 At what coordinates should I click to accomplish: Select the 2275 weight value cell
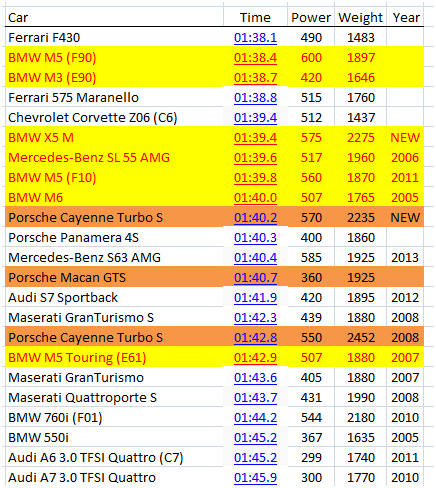361,137
